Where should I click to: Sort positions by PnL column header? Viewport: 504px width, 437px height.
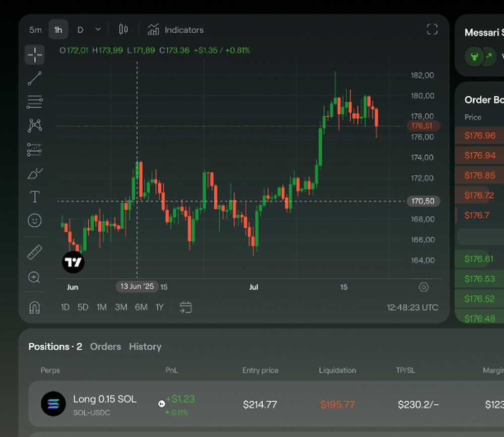pyautogui.click(x=171, y=370)
